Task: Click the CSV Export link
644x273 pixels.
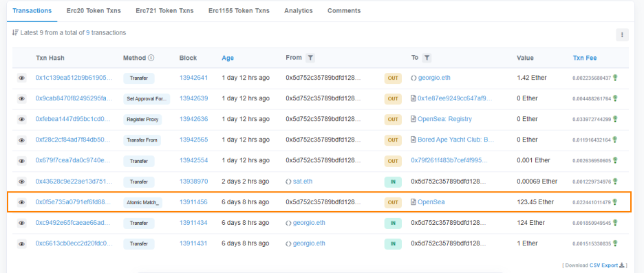Action: point(603,265)
